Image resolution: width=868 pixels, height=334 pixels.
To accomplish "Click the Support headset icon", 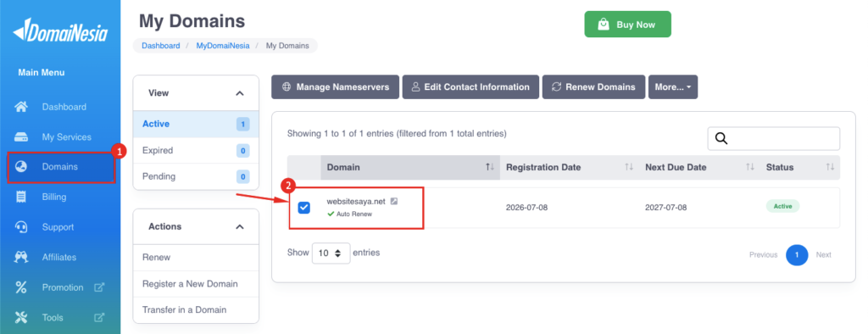I will click(x=21, y=227).
